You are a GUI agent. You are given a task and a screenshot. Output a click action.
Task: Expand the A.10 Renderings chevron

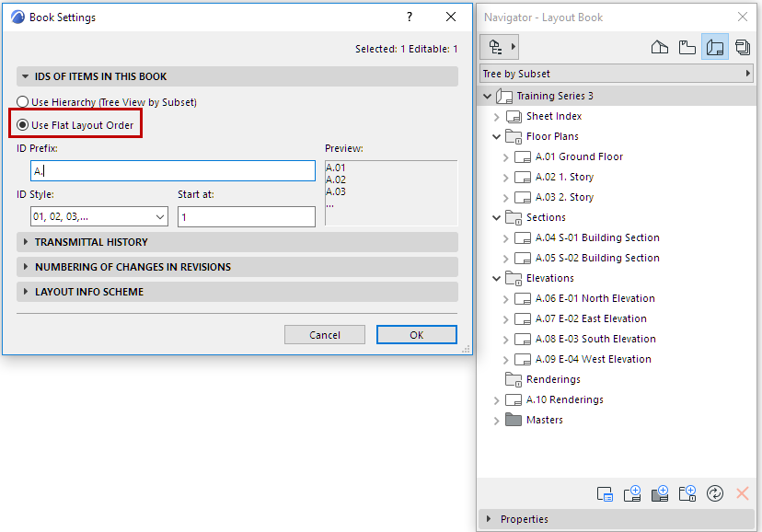pos(496,399)
